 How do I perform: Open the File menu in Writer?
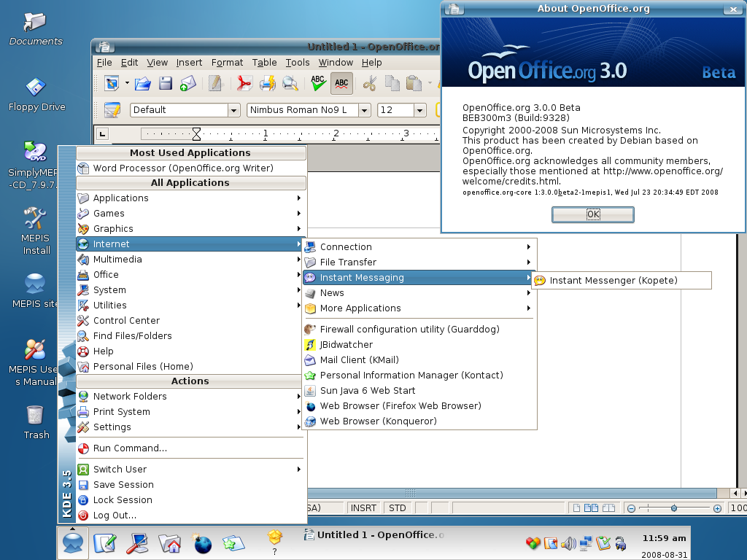click(x=104, y=63)
